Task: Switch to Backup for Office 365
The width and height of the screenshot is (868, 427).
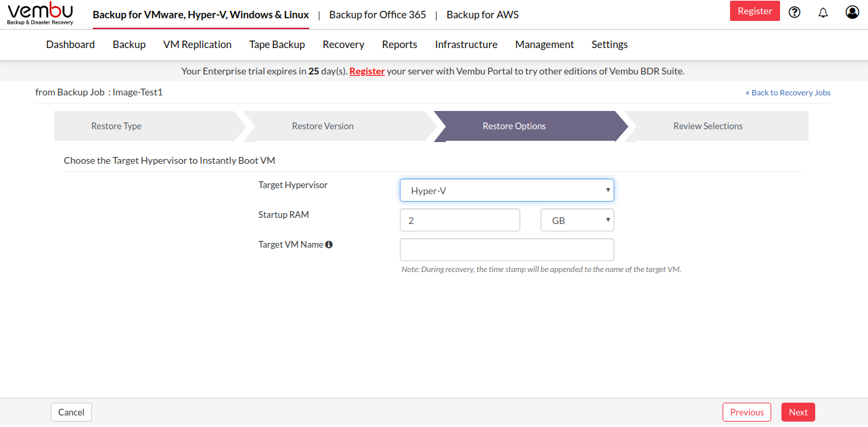Action: pos(378,14)
